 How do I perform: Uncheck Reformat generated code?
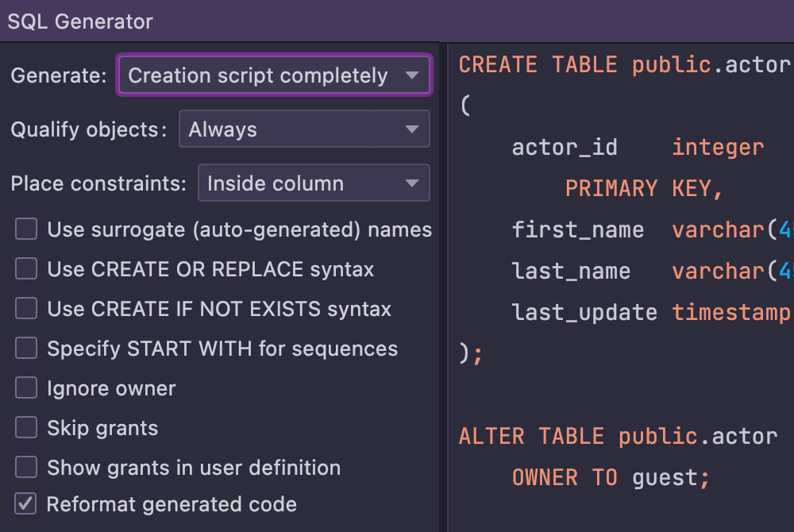26,503
